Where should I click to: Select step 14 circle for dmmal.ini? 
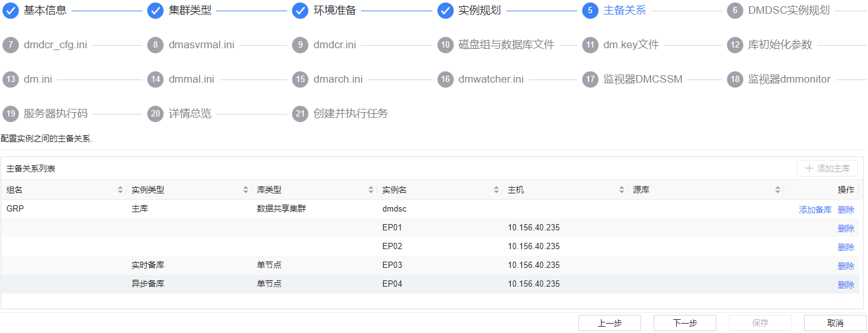[155, 79]
